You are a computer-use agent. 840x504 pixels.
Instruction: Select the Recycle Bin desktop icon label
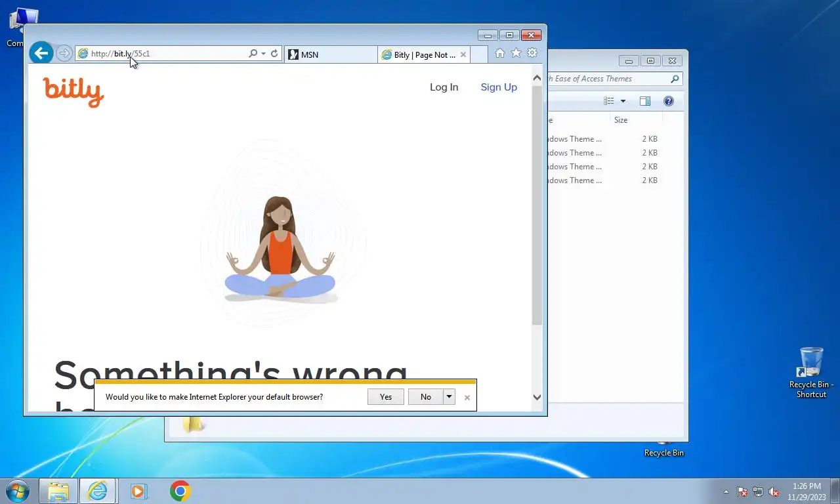tap(663, 453)
